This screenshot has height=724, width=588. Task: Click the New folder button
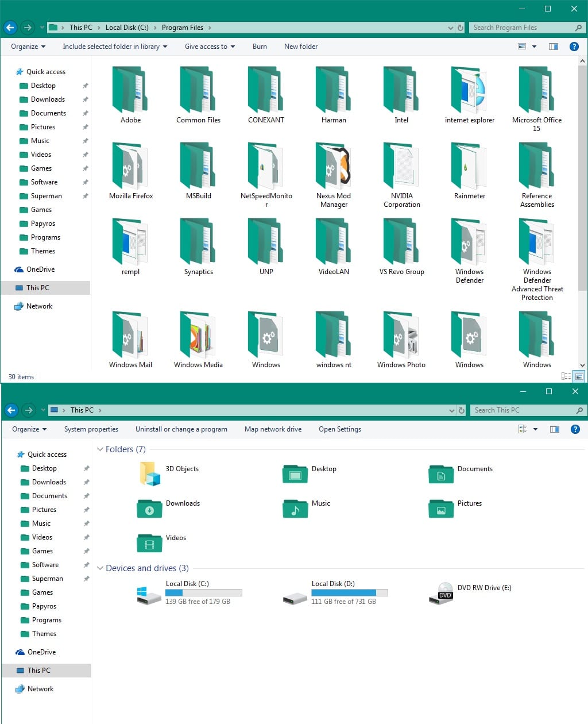(300, 47)
